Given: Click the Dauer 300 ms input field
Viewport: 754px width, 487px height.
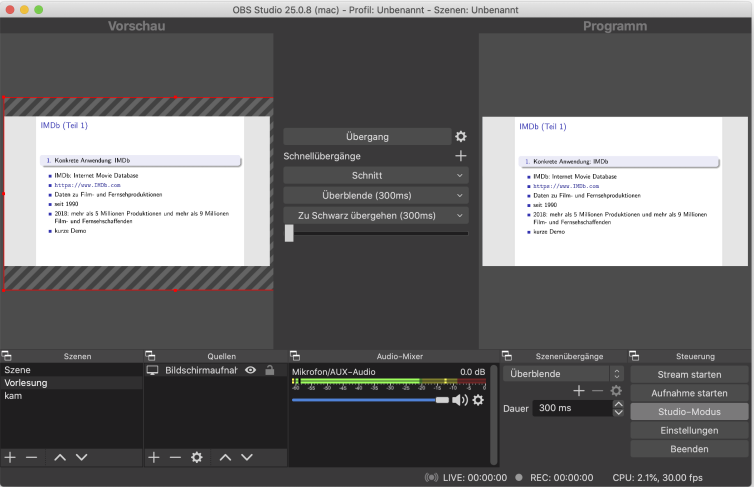Looking at the screenshot, I should coord(572,408).
